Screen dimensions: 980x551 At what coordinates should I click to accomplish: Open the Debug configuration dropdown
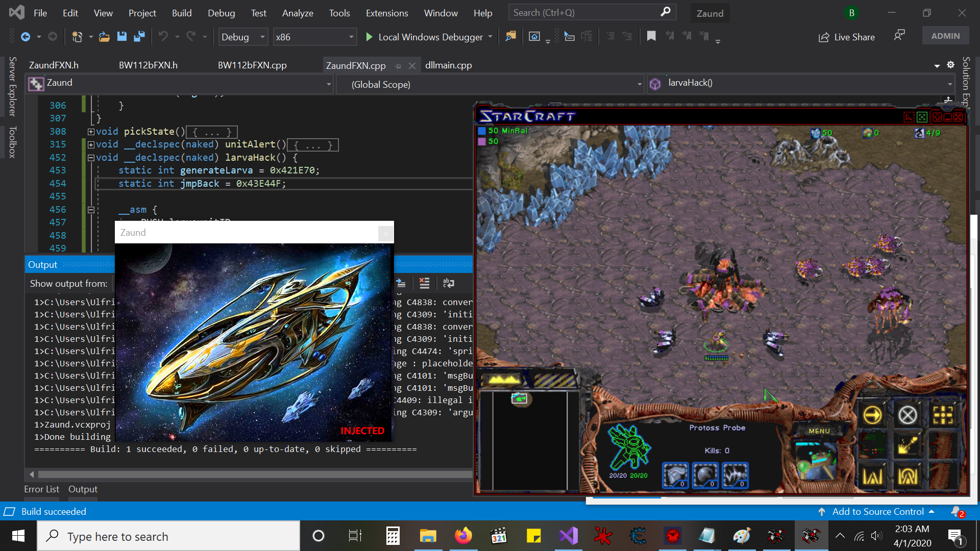pyautogui.click(x=243, y=37)
